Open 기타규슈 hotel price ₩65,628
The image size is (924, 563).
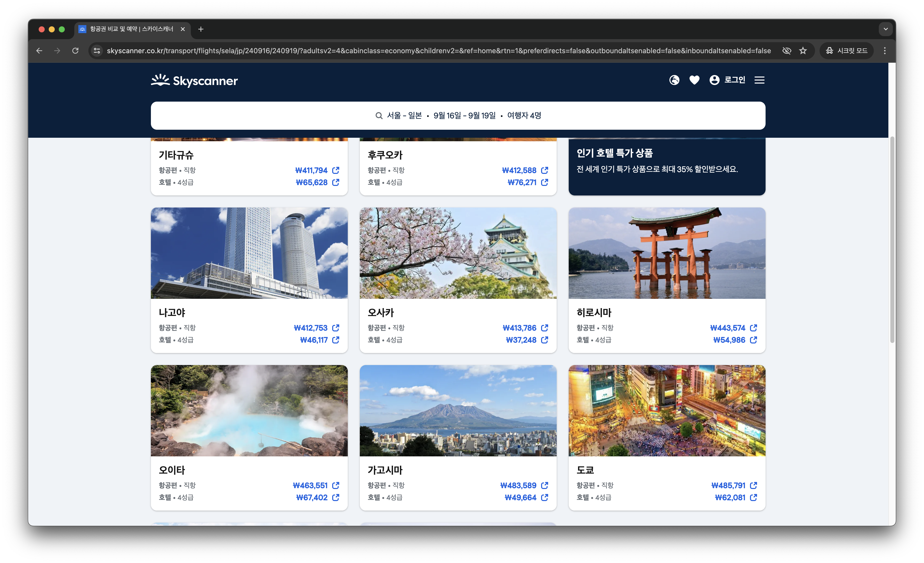(312, 182)
